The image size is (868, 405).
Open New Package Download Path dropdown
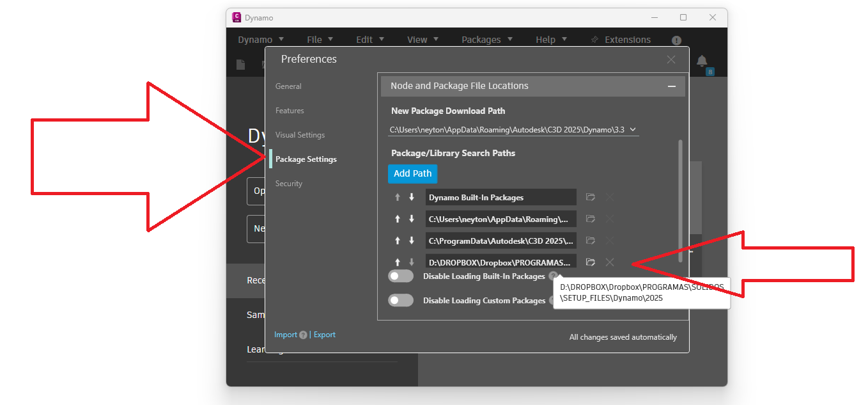coord(513,129)
